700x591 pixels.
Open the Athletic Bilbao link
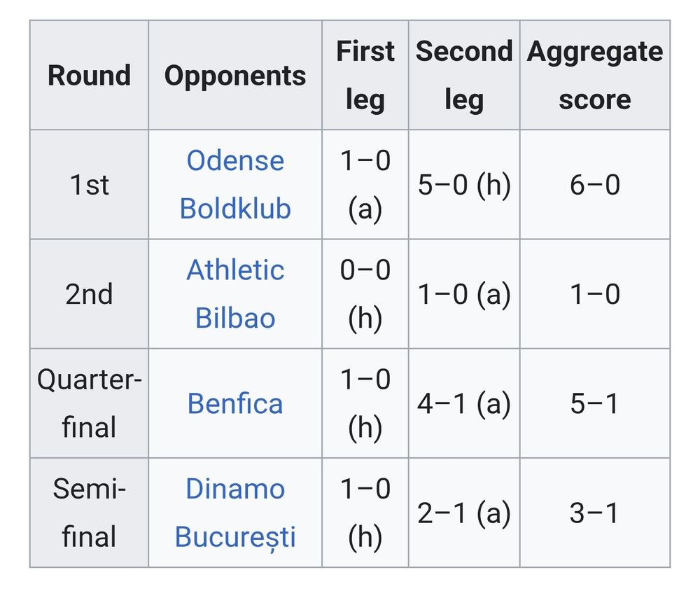235,294
